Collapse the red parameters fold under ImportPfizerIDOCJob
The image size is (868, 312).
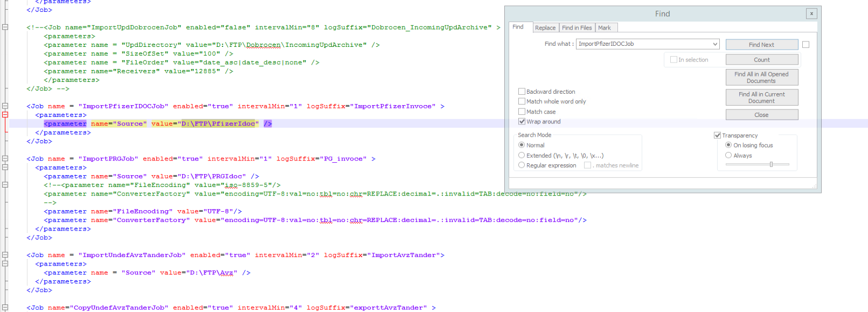5,115
